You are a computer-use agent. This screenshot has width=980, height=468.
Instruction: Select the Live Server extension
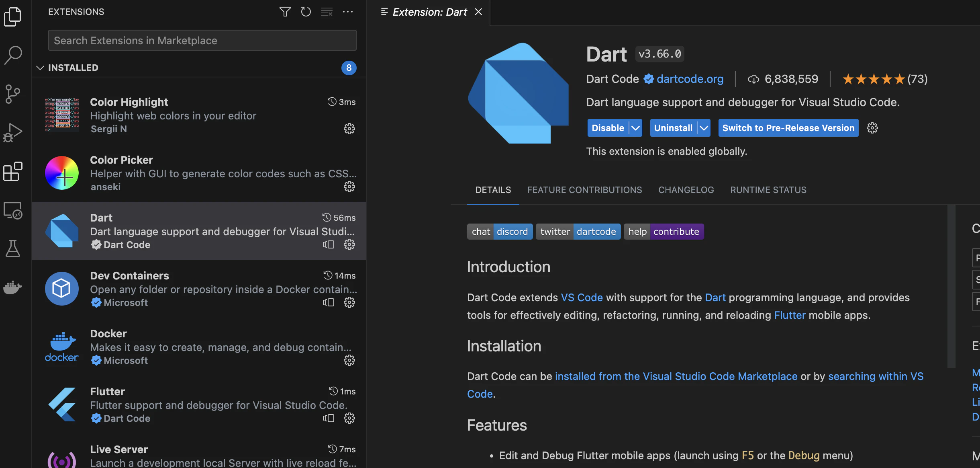(199, 451)
